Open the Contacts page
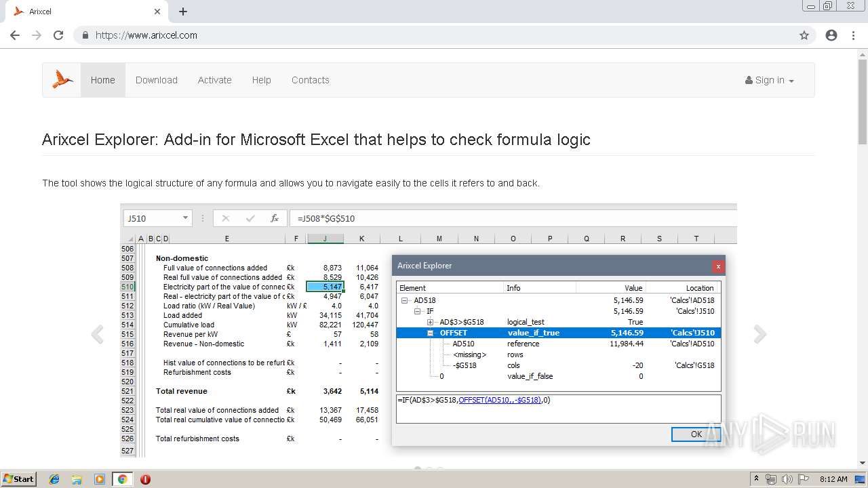 tap(311, 80)
